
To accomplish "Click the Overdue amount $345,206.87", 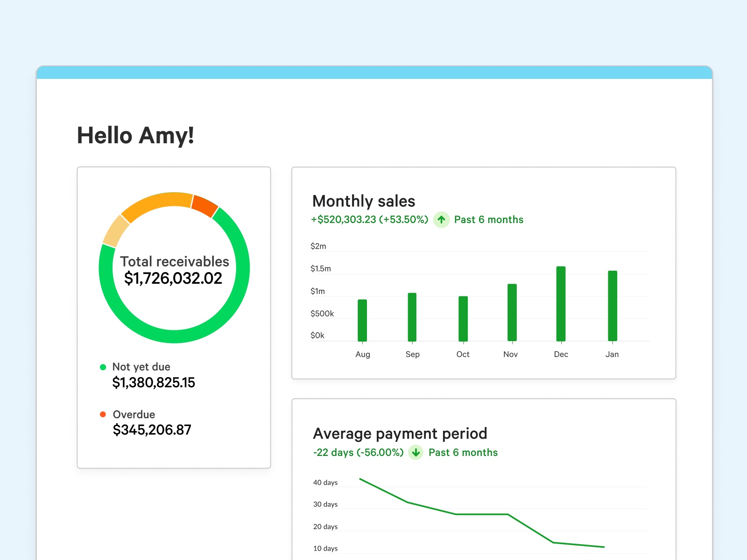I will click(152, 430).
